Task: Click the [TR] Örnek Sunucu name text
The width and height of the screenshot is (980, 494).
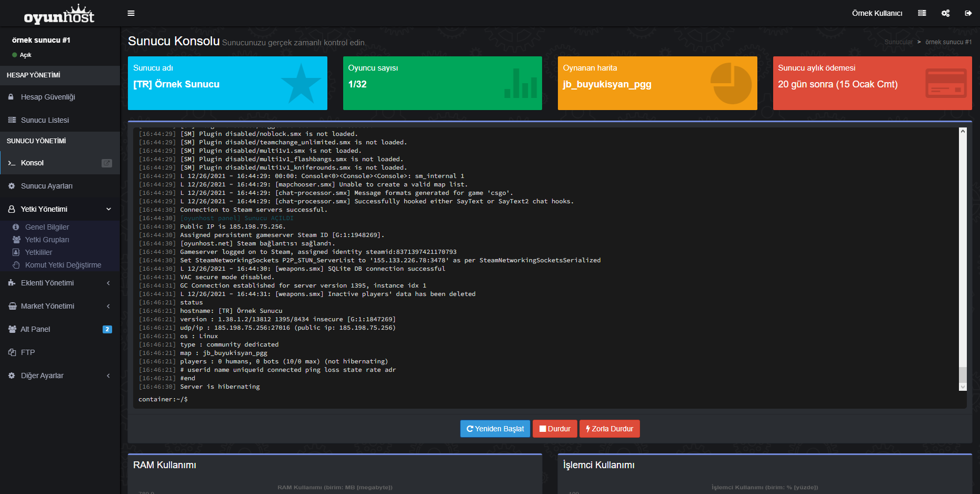Action: coord(176,84)
